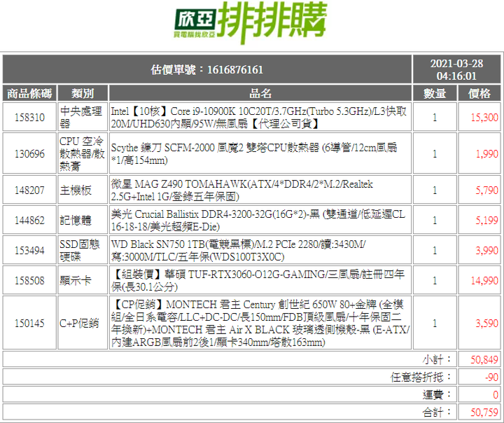The image size is (504, 423).
Task: Click the 記憶體 category cell
Action: click(x=83, y=221)
